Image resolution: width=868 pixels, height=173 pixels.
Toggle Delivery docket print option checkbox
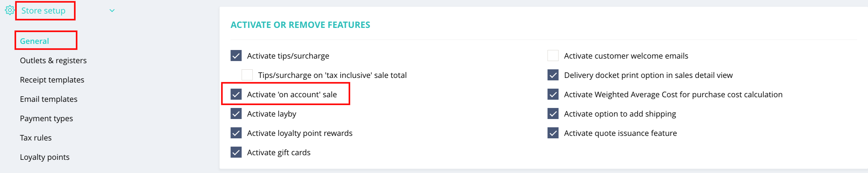coord(553,75)
